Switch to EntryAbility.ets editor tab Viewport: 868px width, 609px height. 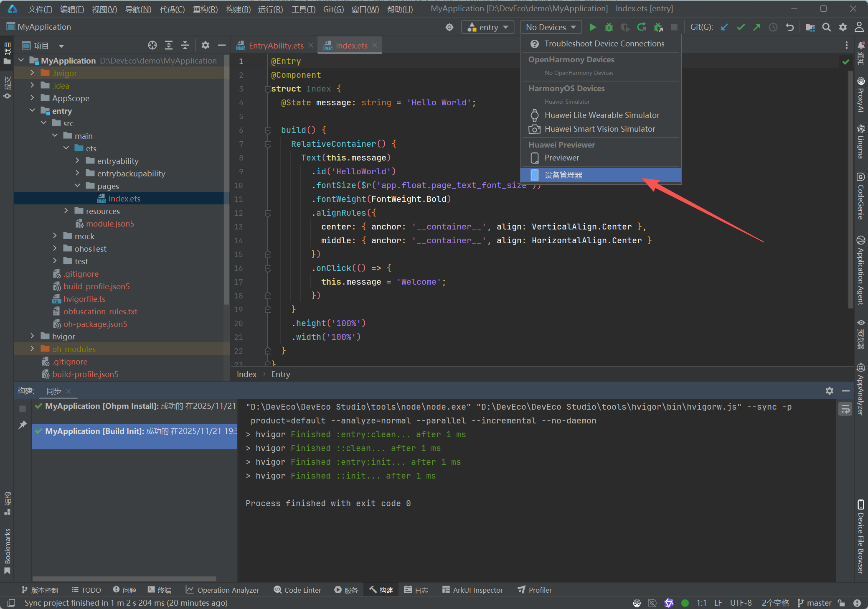276,46
